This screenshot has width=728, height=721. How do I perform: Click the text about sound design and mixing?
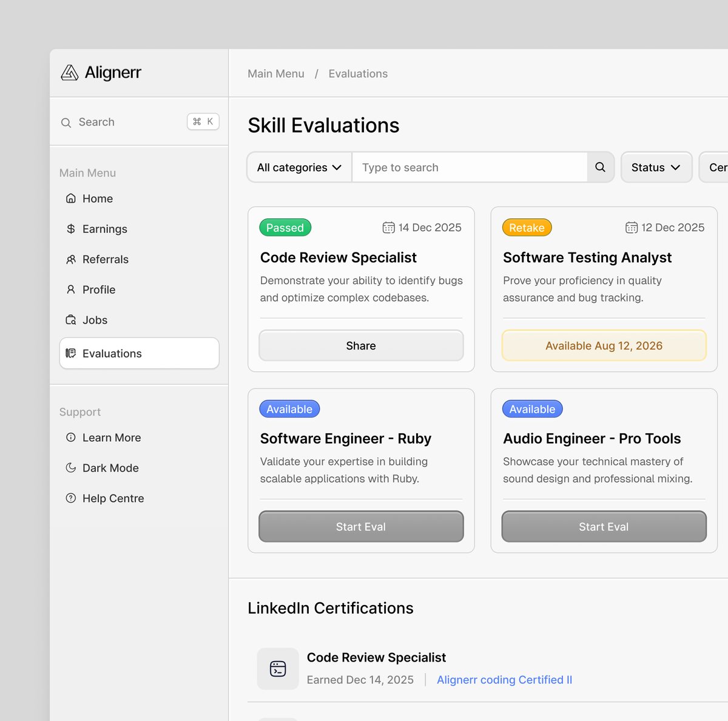(x=598, y=470)
